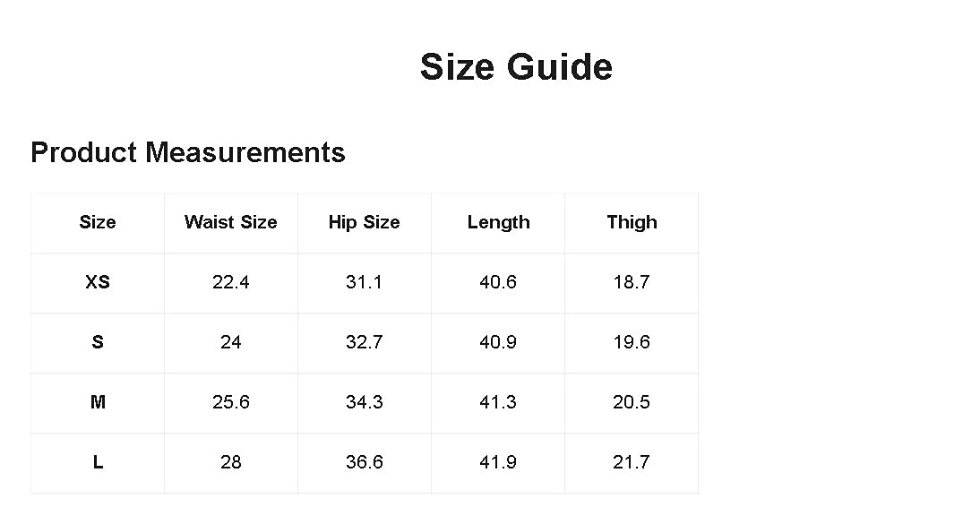Click the L waist value 28

coord(231,462)
